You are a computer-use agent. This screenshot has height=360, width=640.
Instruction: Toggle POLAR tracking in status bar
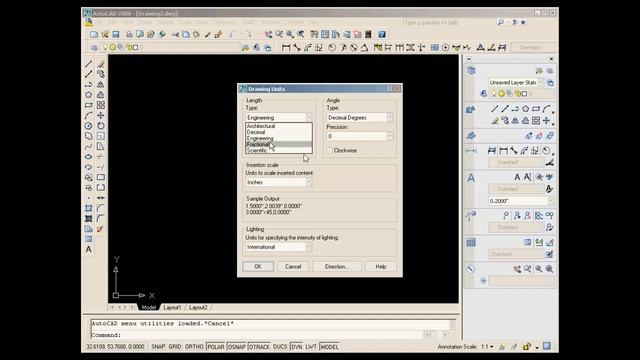[216, 347]
